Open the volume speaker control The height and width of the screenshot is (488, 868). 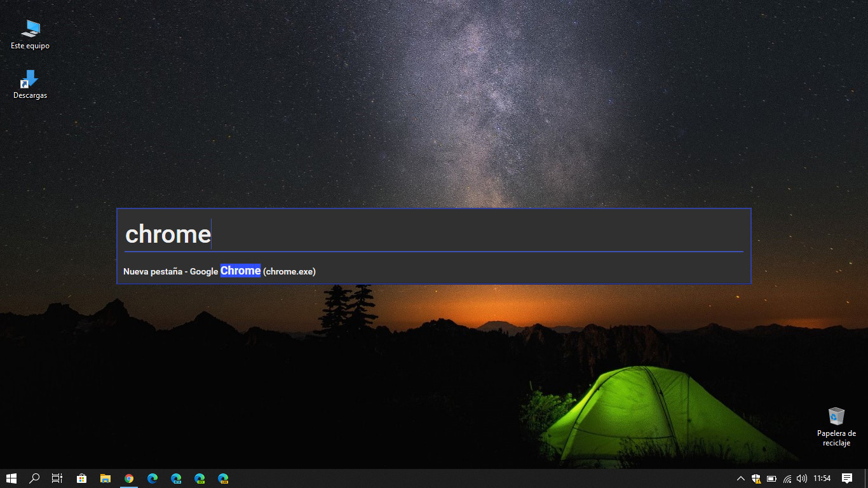801,478
